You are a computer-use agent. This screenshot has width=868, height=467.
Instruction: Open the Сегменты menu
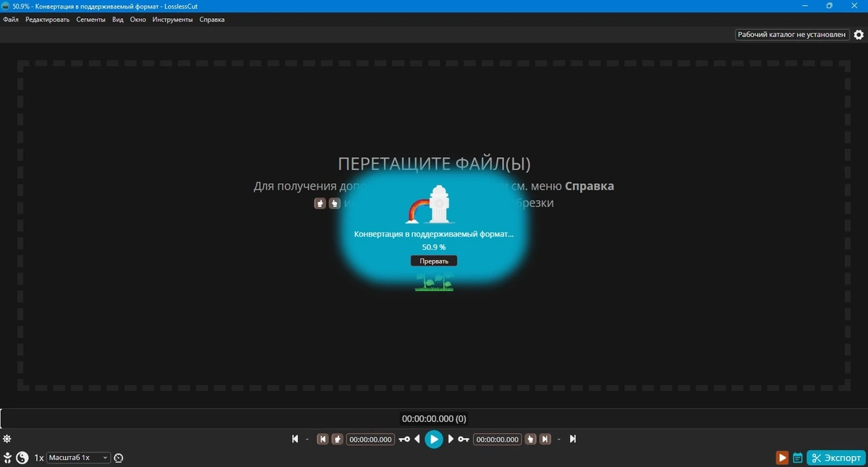click(93, 20)
